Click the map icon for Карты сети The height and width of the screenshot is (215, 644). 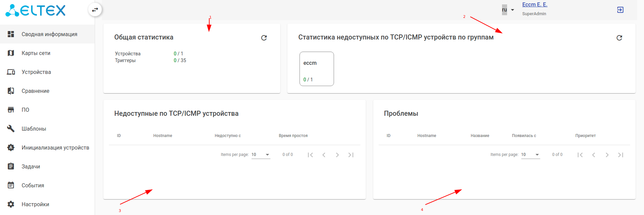click(11, 53)
